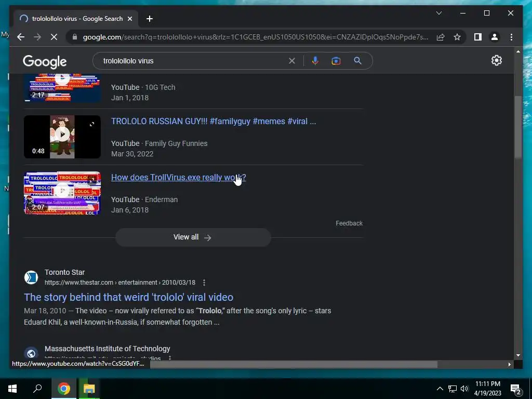Share this page using share icon
532x399 pixels.
point(441,37)
